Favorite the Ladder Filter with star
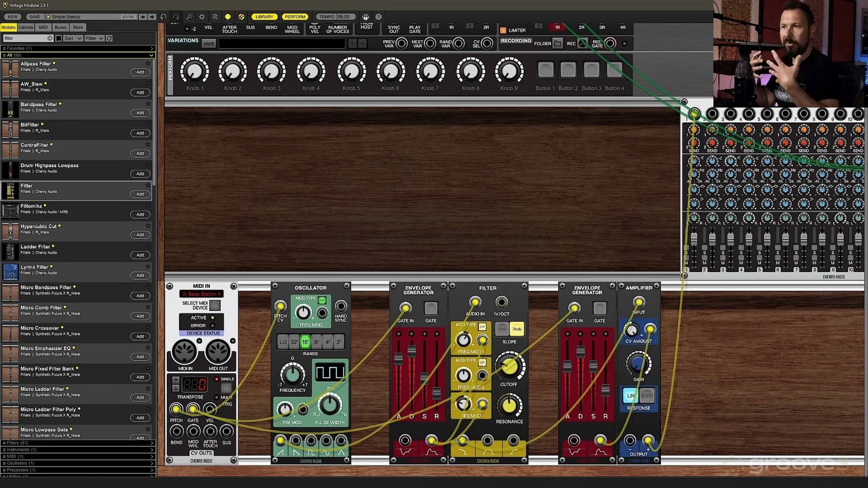 [148, 246]
